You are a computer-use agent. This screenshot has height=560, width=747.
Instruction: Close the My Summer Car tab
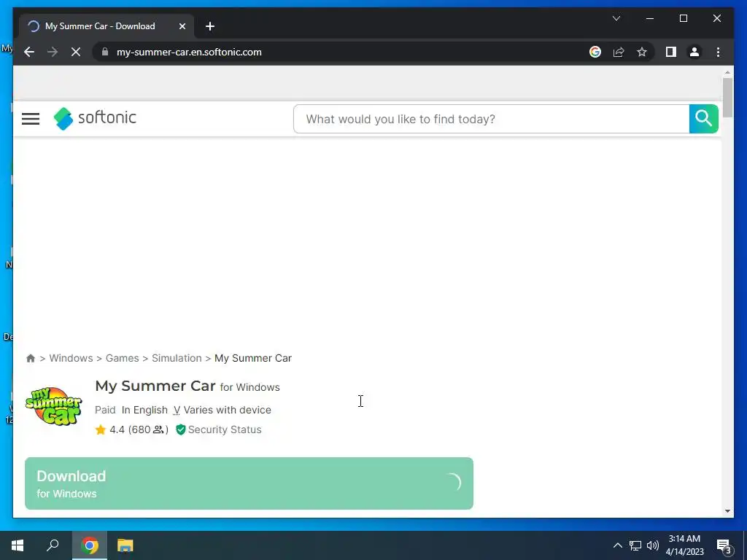pos(182,26)
